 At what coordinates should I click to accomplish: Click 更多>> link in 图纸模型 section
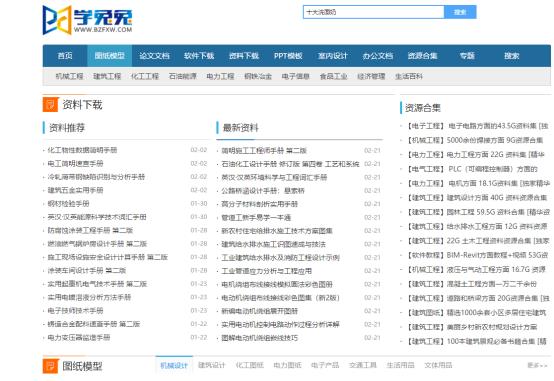pyautogui.click(x=537, y=365)
